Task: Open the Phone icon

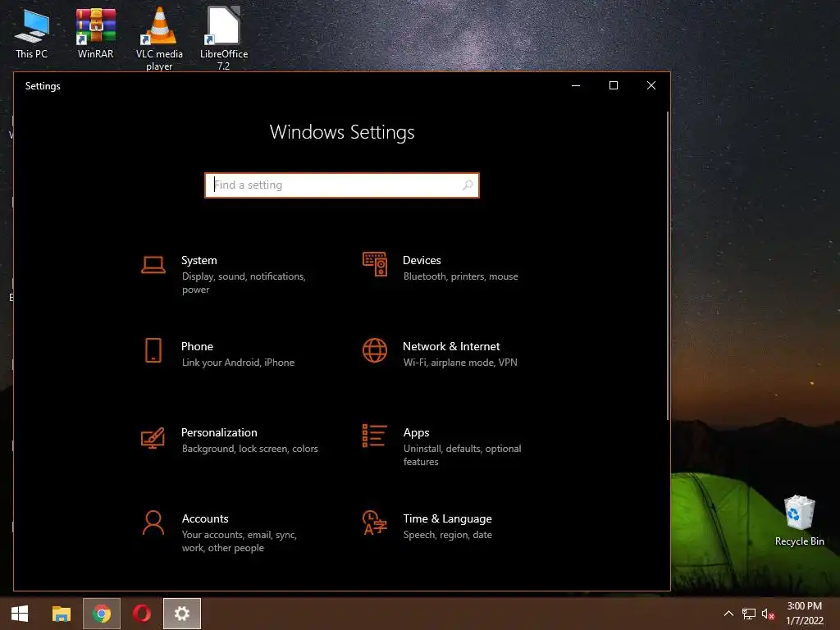Action: coord(153,350)
